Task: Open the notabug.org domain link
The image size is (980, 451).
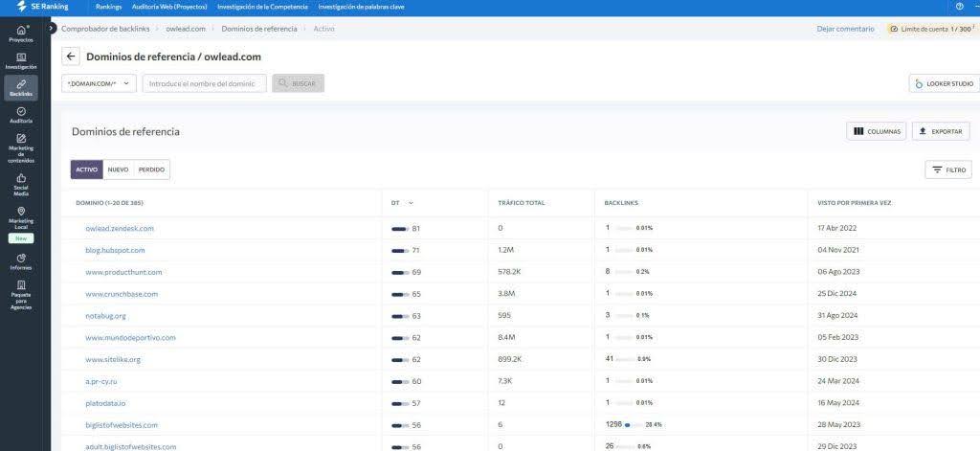Action: tap(105, 316)
